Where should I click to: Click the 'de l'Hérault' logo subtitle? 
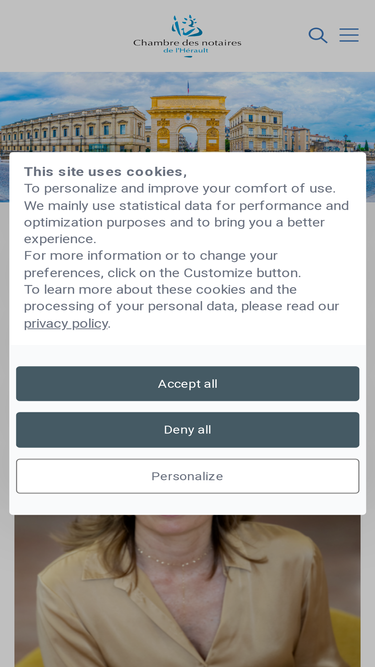pyautogui.click(x=186, y=51)
